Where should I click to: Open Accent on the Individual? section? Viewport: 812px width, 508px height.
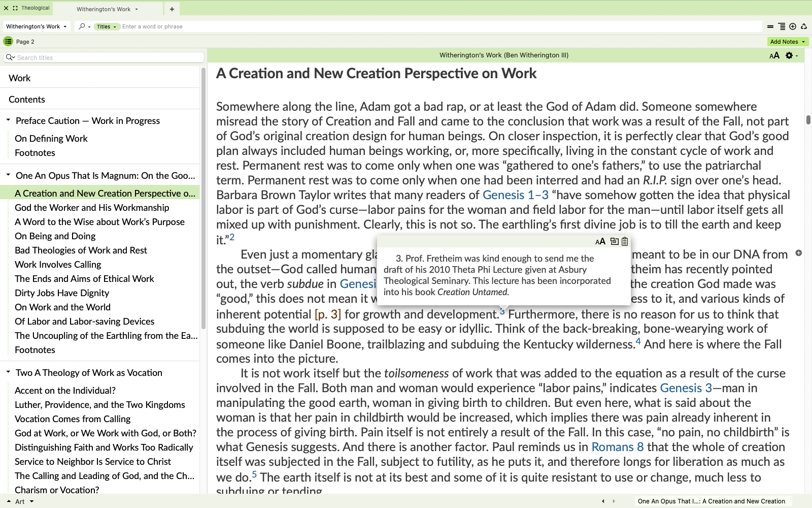pyautogui.click(x=65, y=391)
